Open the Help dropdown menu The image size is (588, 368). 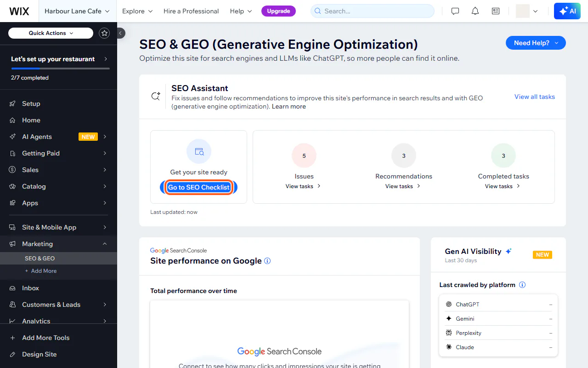pos(241,11)
